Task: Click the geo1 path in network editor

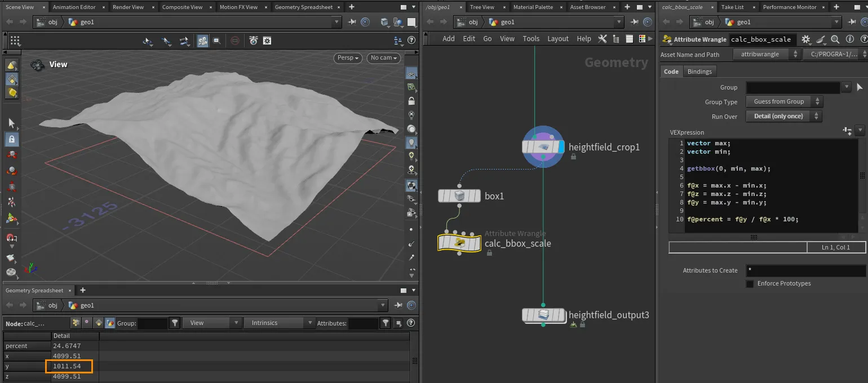Action: 508,22
